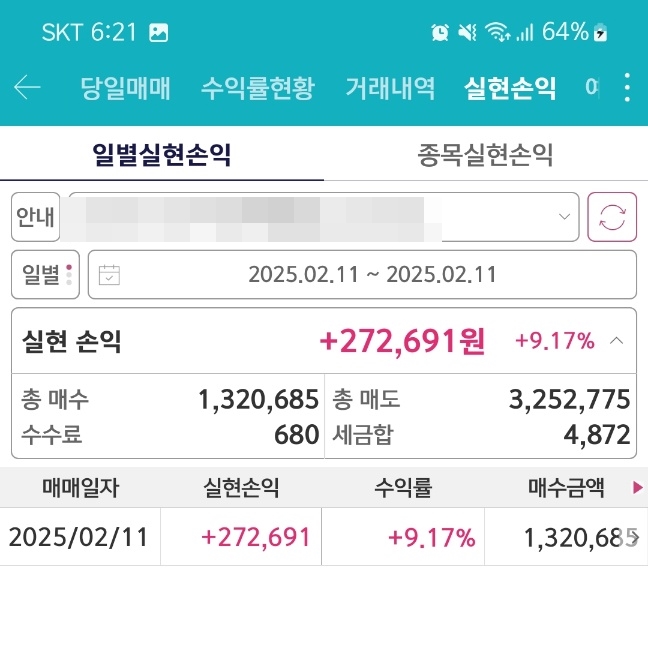
Task: Tap the Wi-Fi icon in status bar
Action: pos(495,32)
